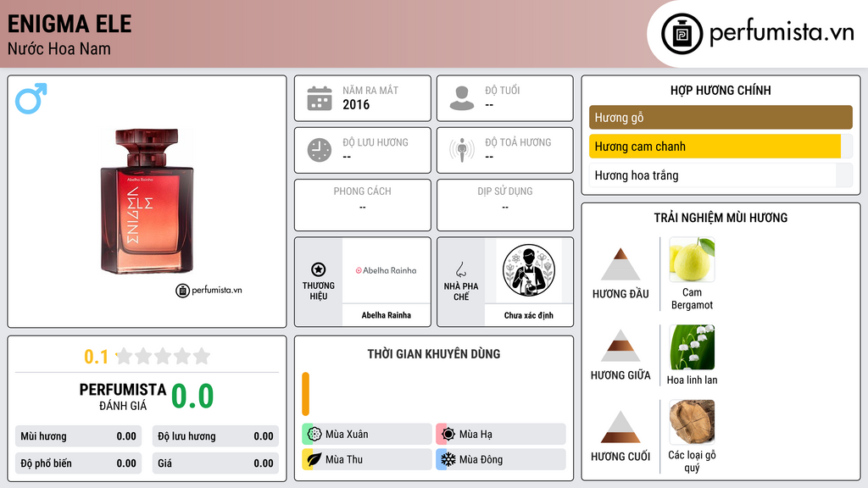Click the orange recommended-time bar

pos(305,394)
